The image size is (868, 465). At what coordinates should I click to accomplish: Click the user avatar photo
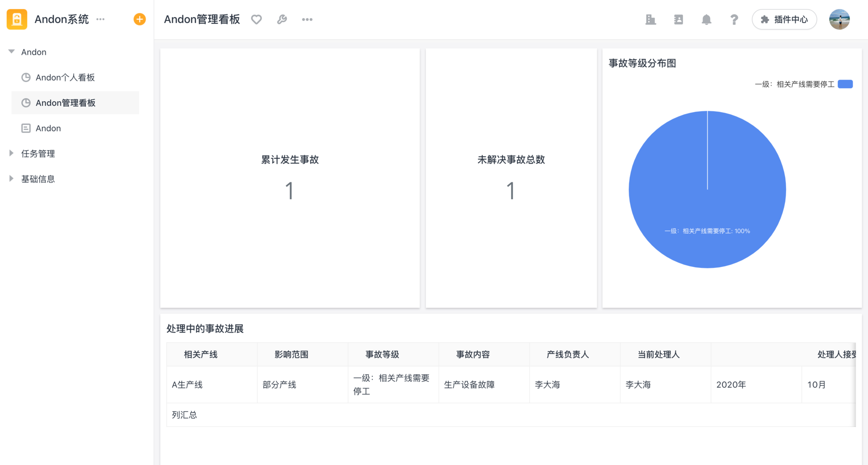840,19
